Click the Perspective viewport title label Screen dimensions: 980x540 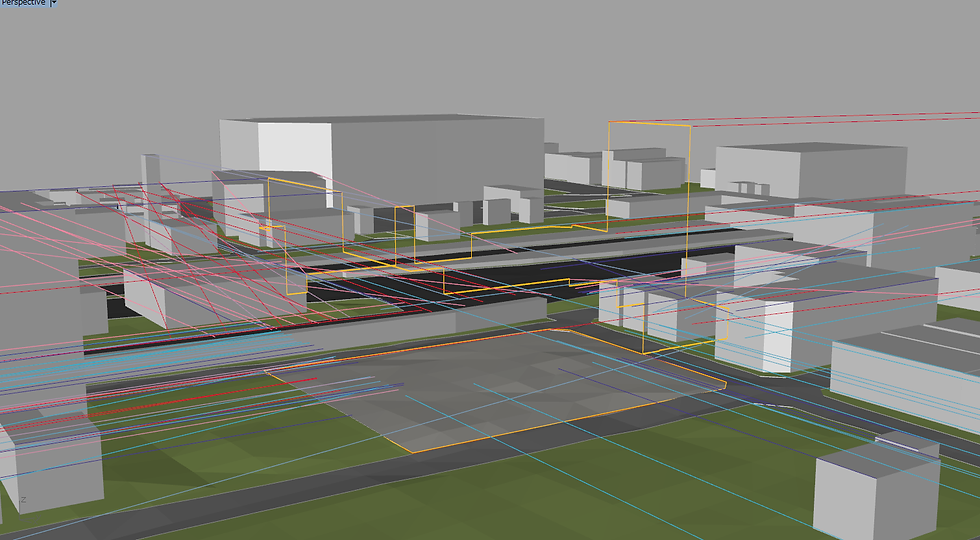[23, 2]
